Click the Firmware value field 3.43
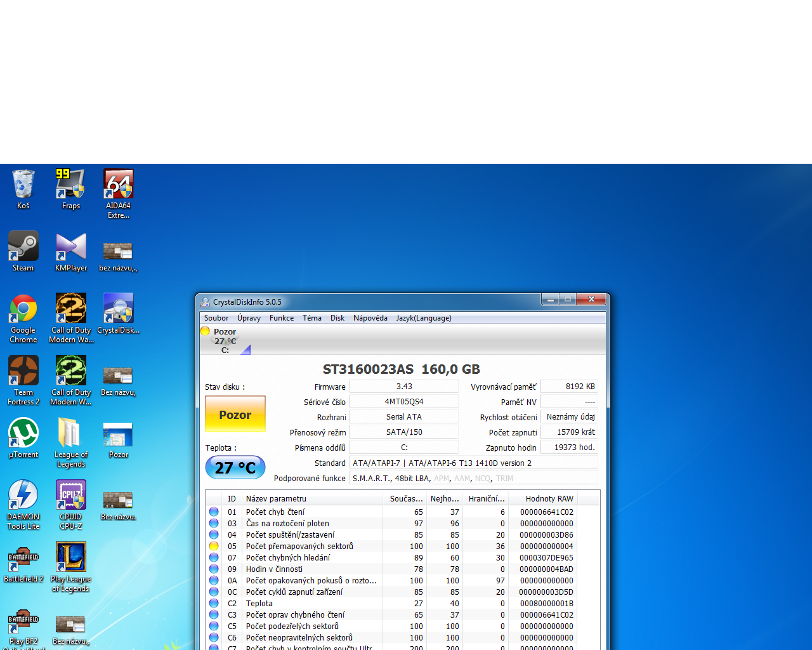Image resolution: width=812 pixels, height=650 pixels. pyautogui.click(x=404, y=387)
